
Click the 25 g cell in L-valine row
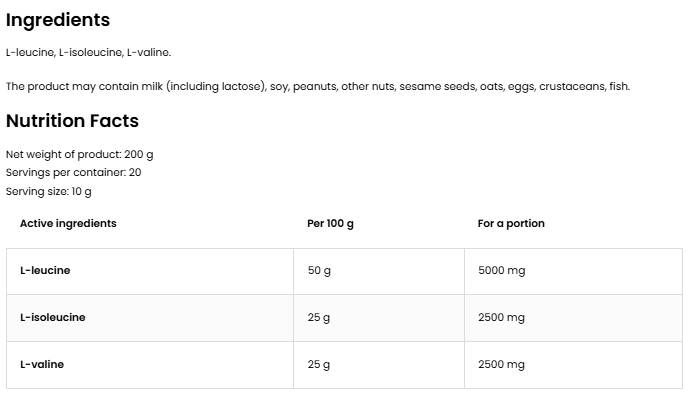(x=319, y=365)
